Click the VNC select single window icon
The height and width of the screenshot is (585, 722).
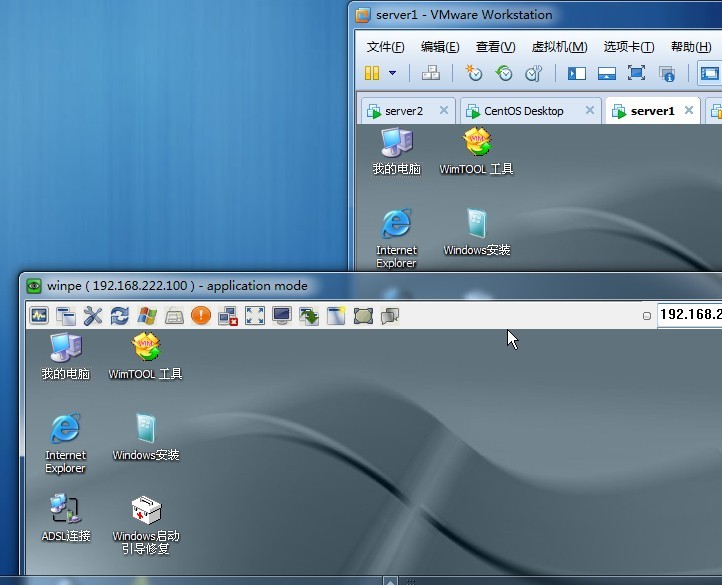click(x=336, y=316)
